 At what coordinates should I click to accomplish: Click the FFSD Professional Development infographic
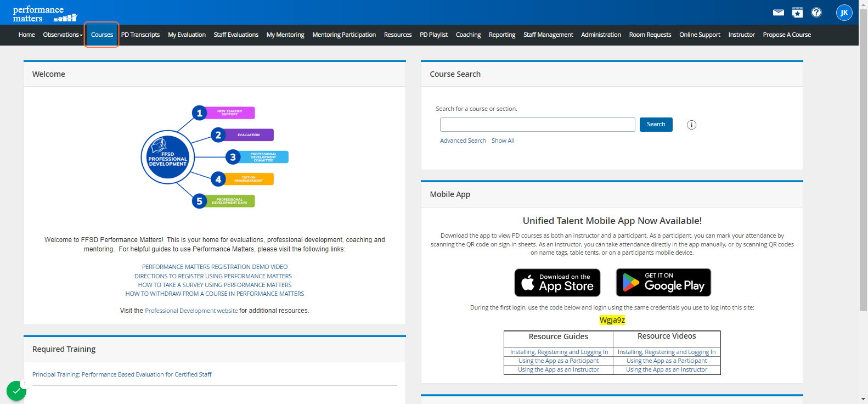pos(215,157)
